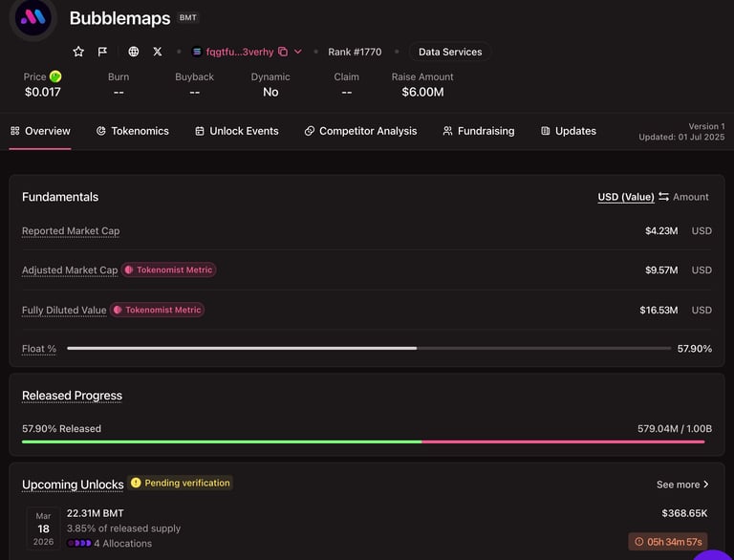Click the Released Progress heading

[x=72, y=396]
